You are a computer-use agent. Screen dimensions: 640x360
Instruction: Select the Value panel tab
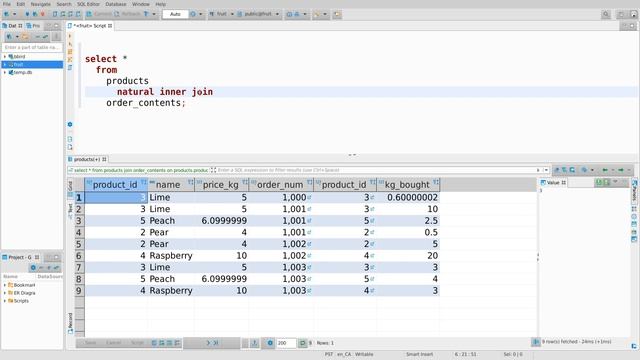click(553, 182)
